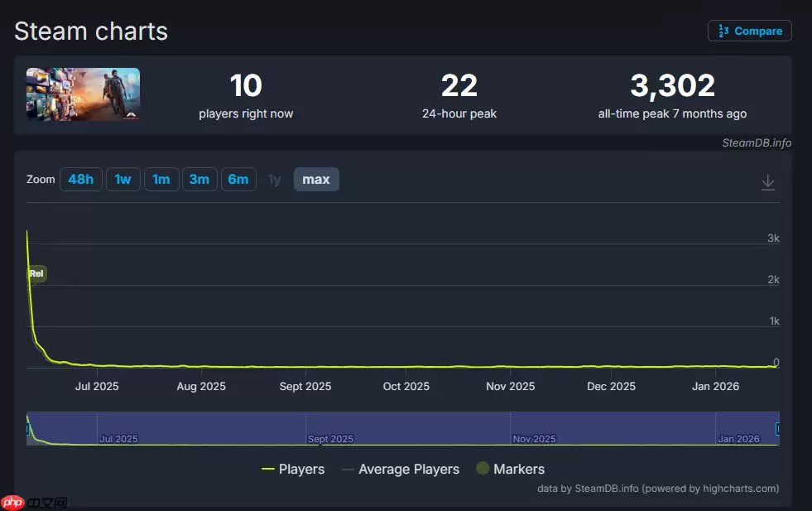Click the php中文网 watermark logo
Screen dimensions: 812x511
[35, 502]
